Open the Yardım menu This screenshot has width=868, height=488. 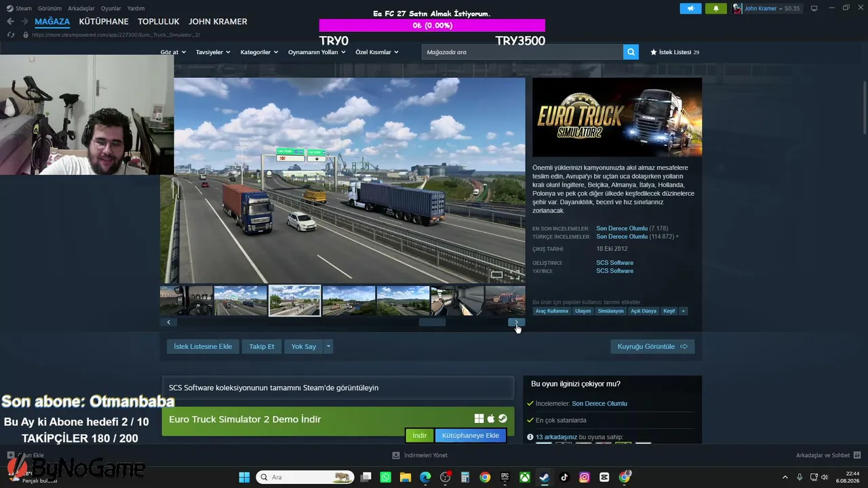[x=136, y=8]
